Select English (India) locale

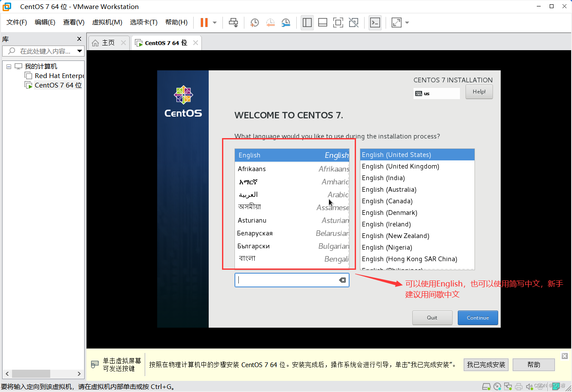tap(417, 178)
